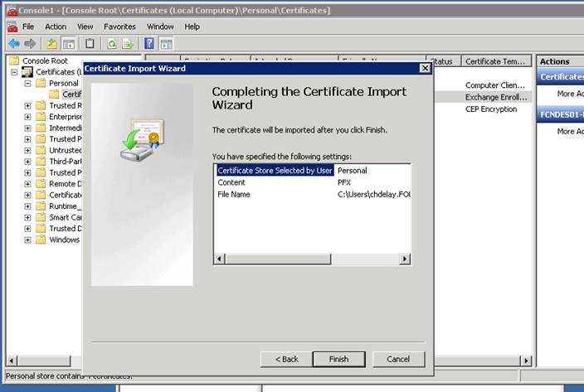
Task: Click the Export List toolbar icon
Action: 128,43
